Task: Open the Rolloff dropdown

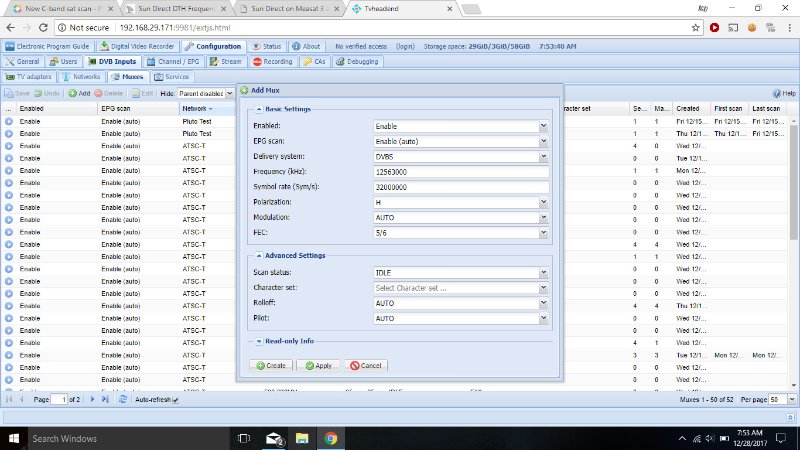Action: [543, 304]
